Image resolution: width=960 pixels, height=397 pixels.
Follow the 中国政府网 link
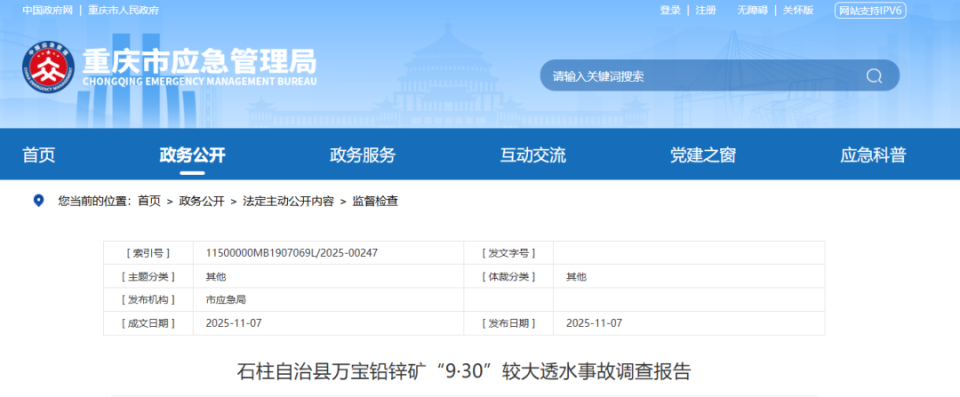(x=47, y=10)
